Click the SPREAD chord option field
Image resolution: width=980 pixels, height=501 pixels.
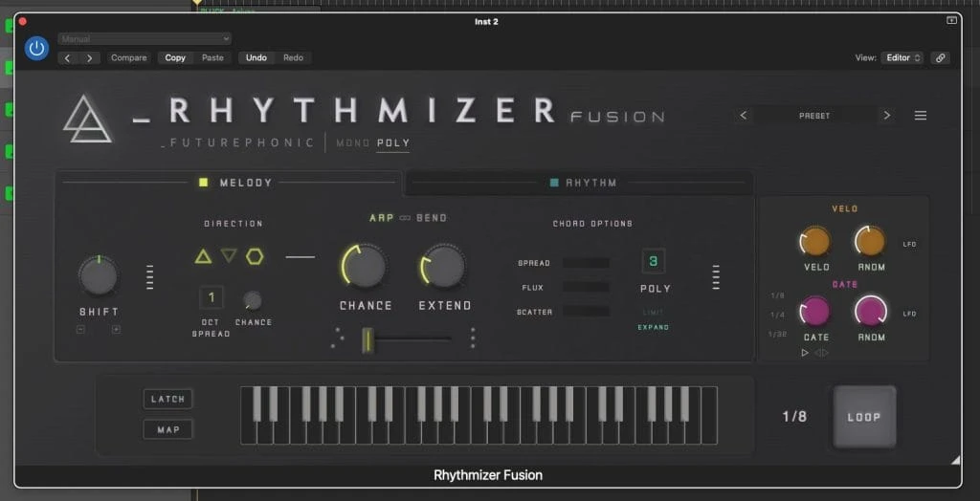point(586,263)
